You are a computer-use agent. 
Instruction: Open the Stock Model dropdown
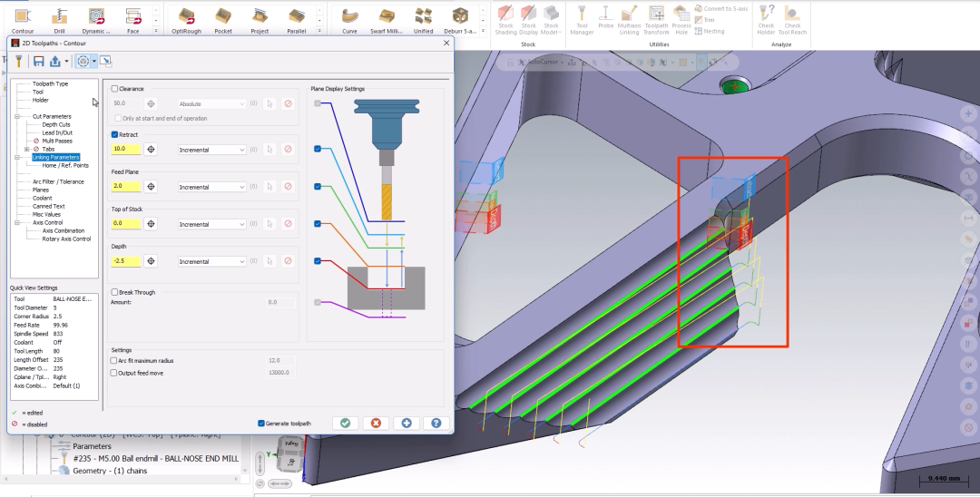pos(551,19)
